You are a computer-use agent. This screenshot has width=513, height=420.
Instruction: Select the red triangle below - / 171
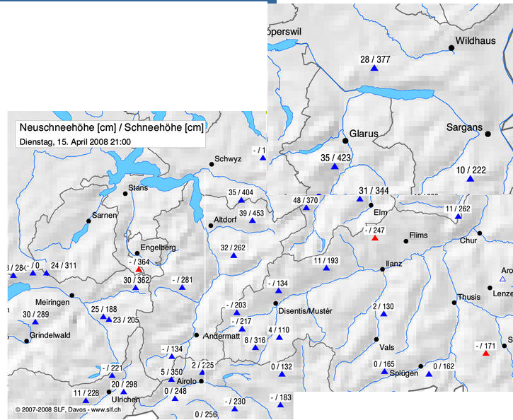pos(486,353)
